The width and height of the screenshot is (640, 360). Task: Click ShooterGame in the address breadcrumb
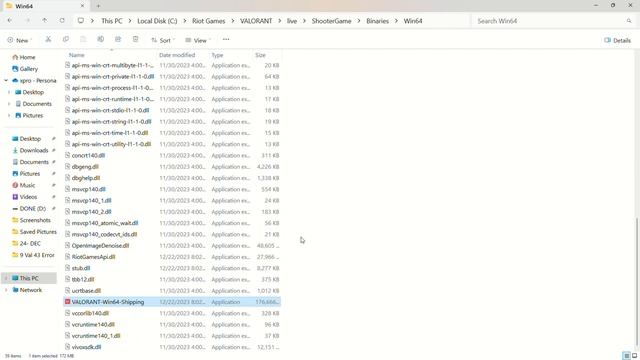coord(331,21)
